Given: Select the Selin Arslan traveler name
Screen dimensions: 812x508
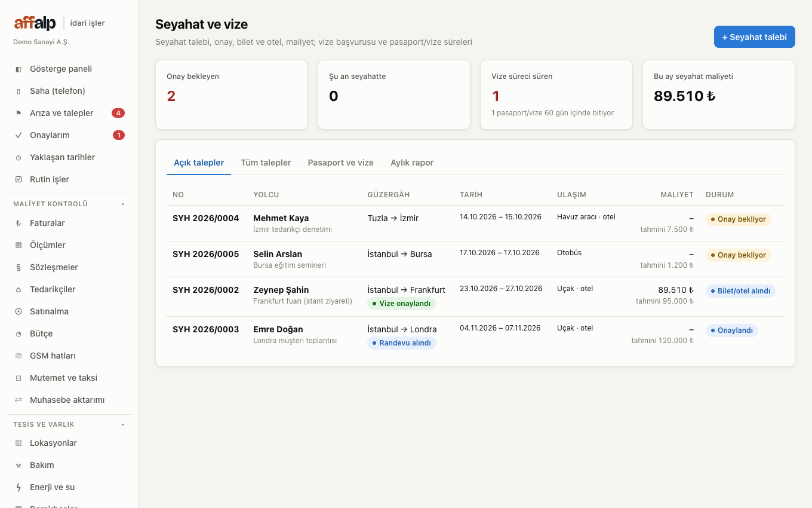Looking at the screenshot, I should point(278,254).
